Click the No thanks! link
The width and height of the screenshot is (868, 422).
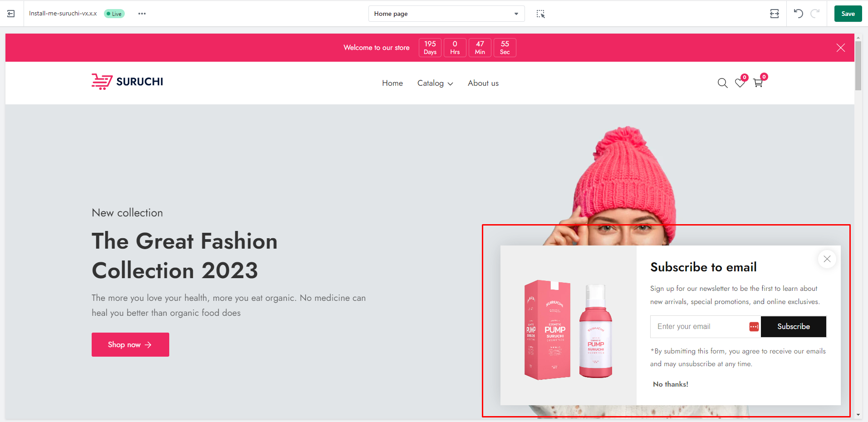click(670, 384)
